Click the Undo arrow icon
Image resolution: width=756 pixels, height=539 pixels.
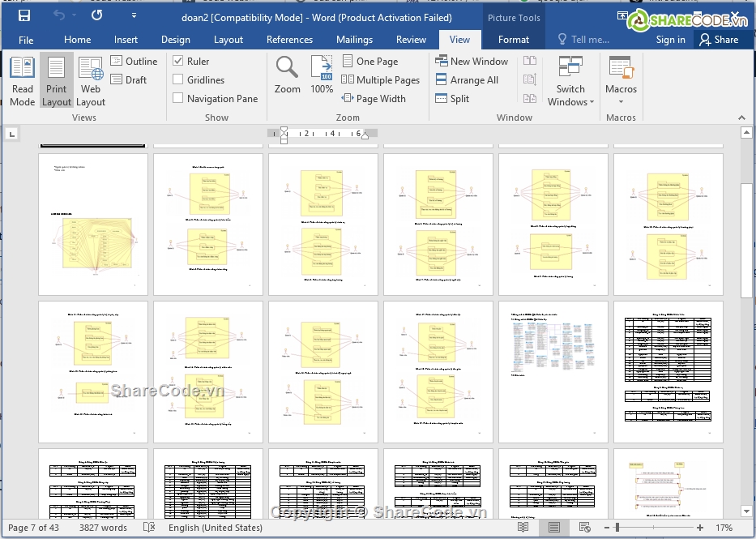pos(59,16)
